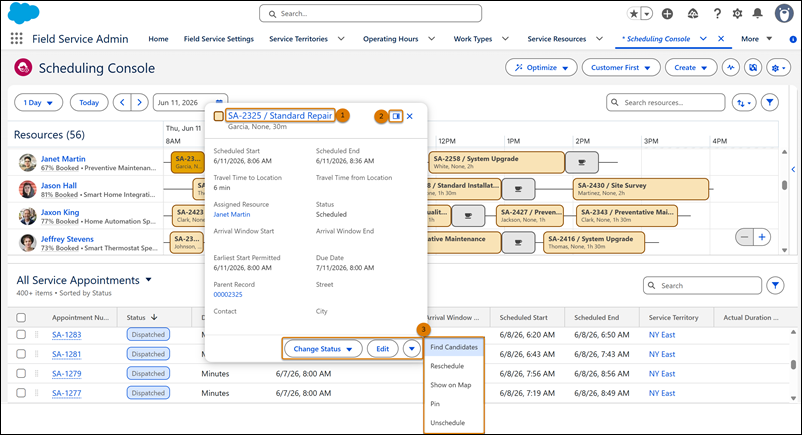Viewport: 802px width, 435px height.
Task: Open the Service Resources tab
Action: [x=556, y=39]
